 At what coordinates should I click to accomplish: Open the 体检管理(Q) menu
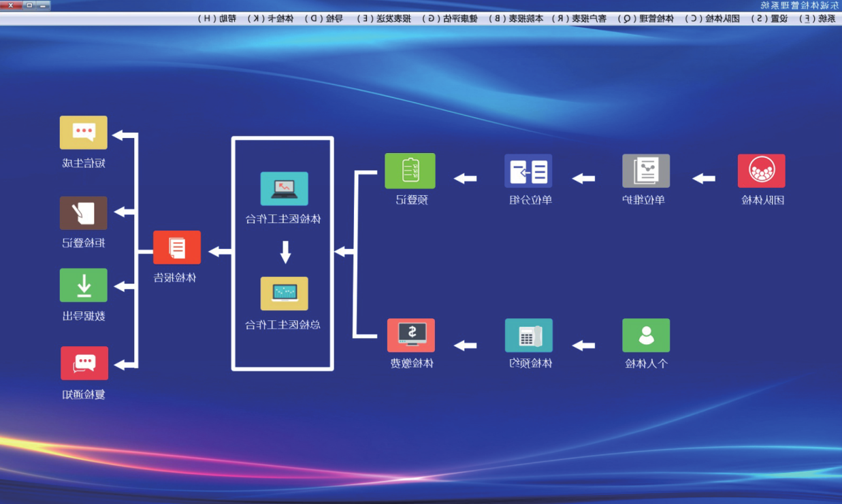coord(645,18)
